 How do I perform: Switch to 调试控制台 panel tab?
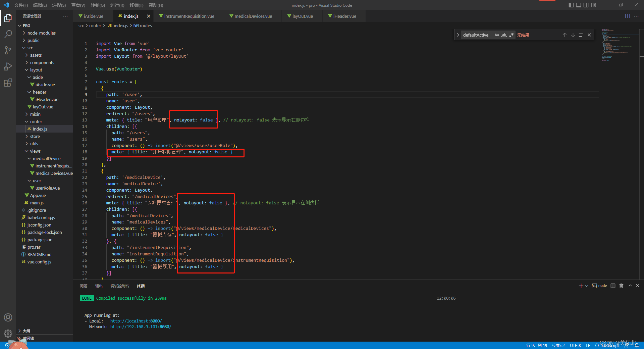[120, 286]
